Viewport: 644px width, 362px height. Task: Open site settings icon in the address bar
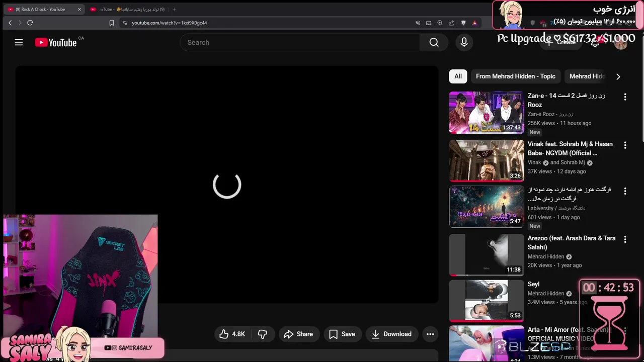[x=124, y=23]
